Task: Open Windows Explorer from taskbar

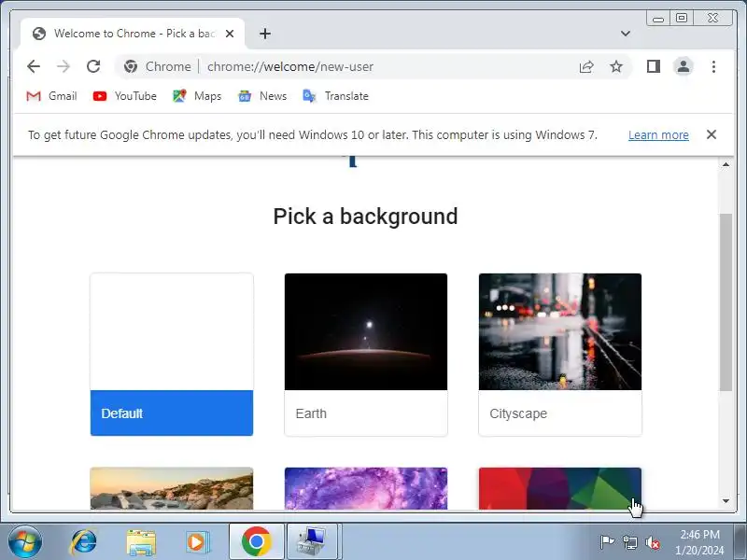Action: pyautogui.click(x=141, y=542)
